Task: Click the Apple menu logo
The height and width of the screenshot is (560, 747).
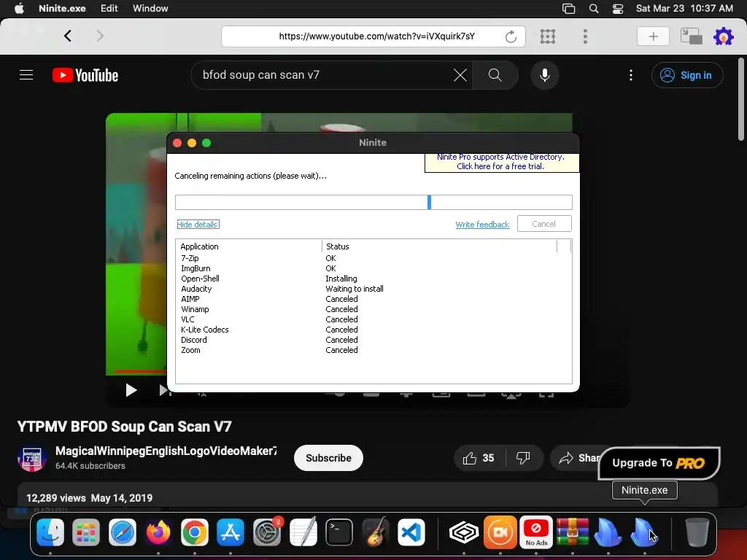Action: 19,8
